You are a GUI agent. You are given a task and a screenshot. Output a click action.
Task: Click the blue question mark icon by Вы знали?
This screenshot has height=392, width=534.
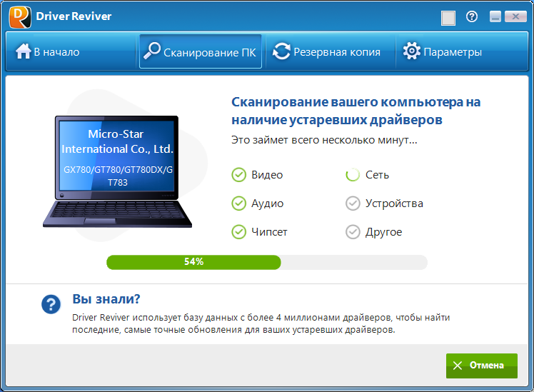(51, 304)
